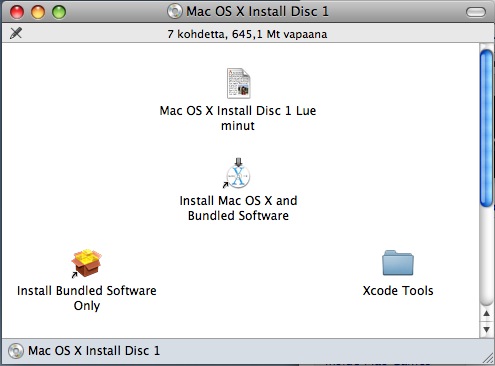The image size is (495, 366).
Task: Click the scroll down arrow
Action: (486, 330)
